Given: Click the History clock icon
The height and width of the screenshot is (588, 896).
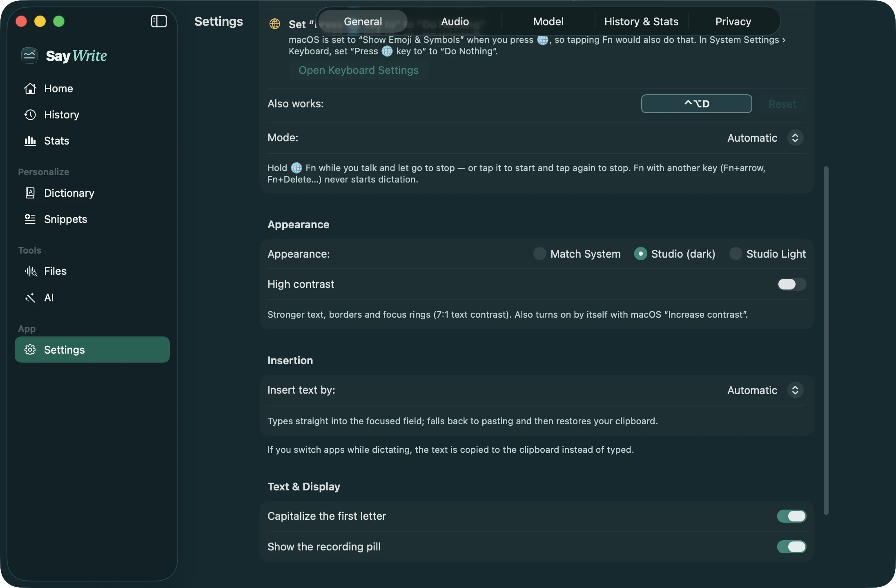Looking at the screenshot, I should [30, 115].
